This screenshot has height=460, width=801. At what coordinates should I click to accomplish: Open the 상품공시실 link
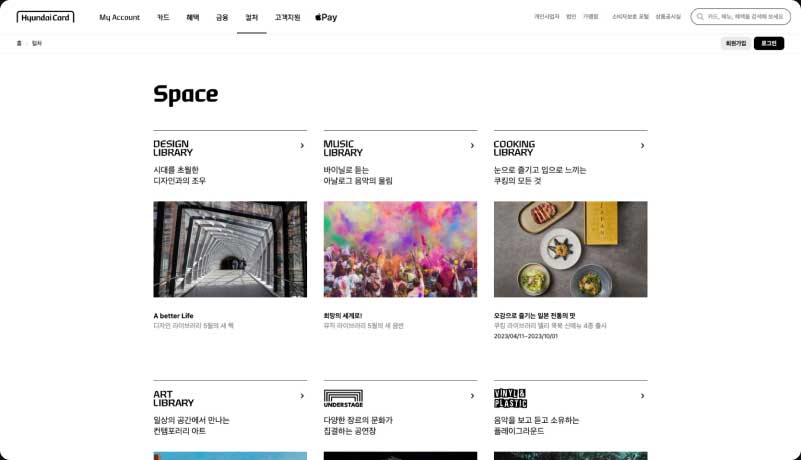pos(668,17)
